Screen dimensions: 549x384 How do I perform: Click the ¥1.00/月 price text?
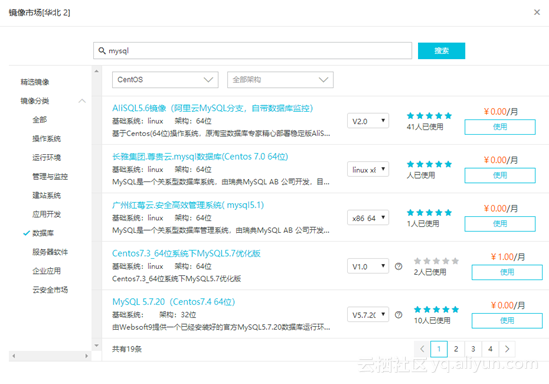(x=508, y=257)
